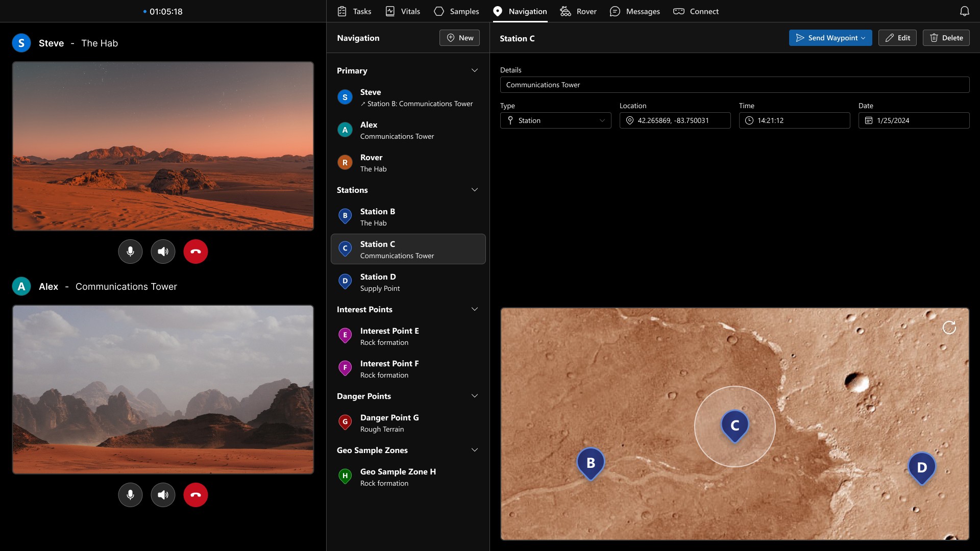Select the Station D pin on map

tap(921, 467)
